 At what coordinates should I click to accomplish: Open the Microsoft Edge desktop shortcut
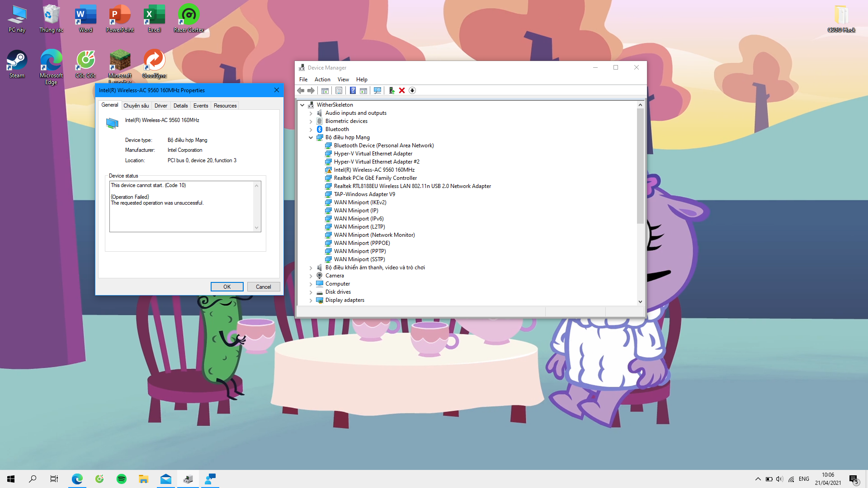click(52, 67)
